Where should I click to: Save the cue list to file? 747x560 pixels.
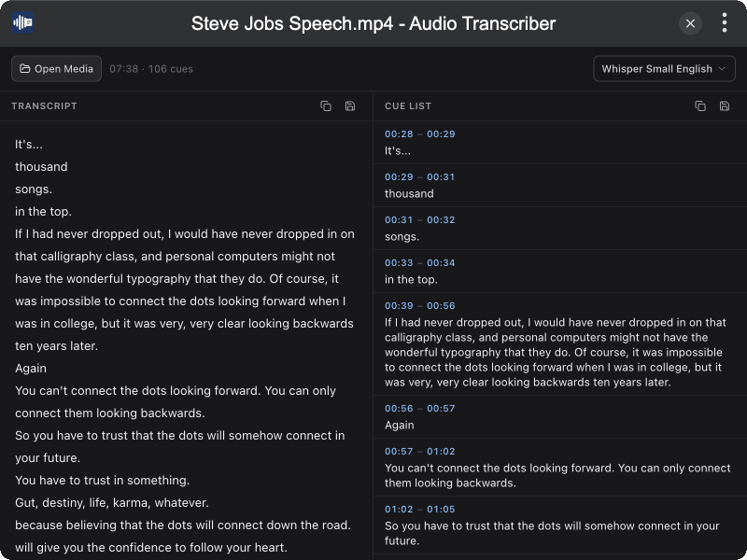click(725, 106)
